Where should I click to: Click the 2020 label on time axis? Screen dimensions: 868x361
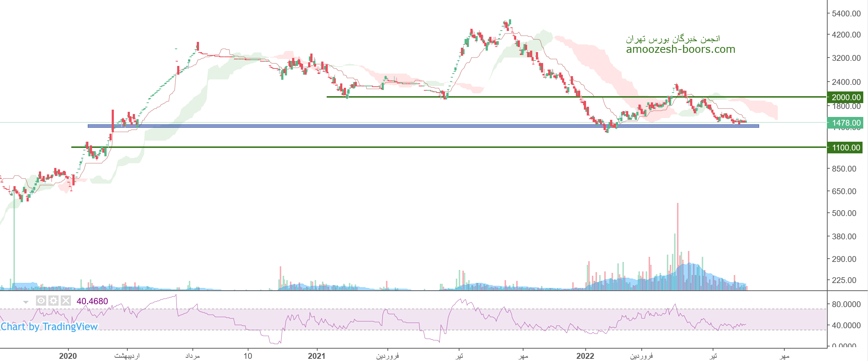coord(68,356)
